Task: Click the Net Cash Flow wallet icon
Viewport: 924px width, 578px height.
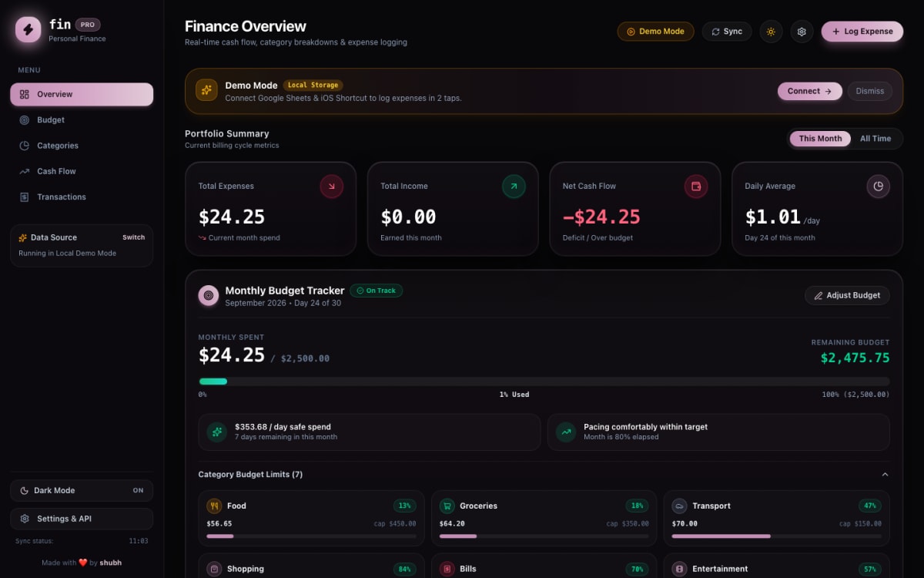Action: coord(696,187)
